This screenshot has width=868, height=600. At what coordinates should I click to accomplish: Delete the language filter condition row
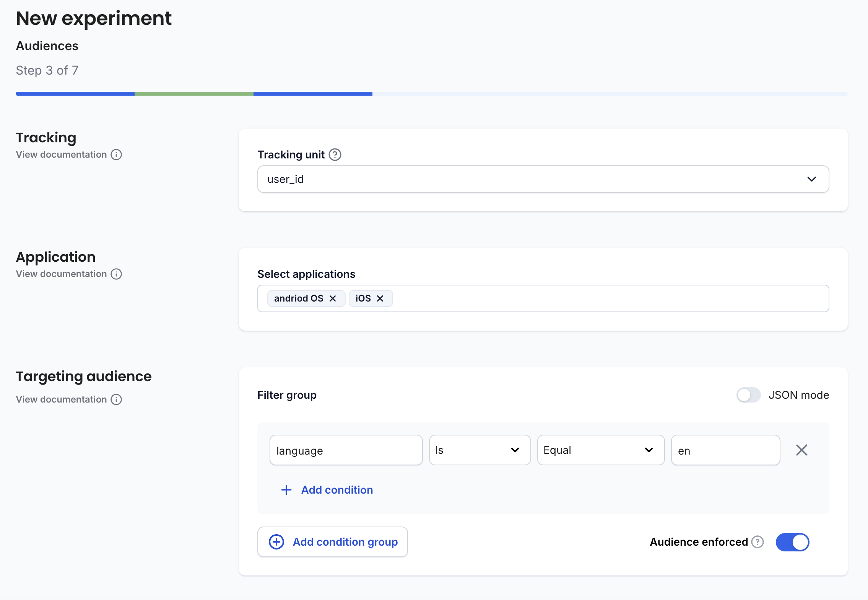click(x=802, y=450)
